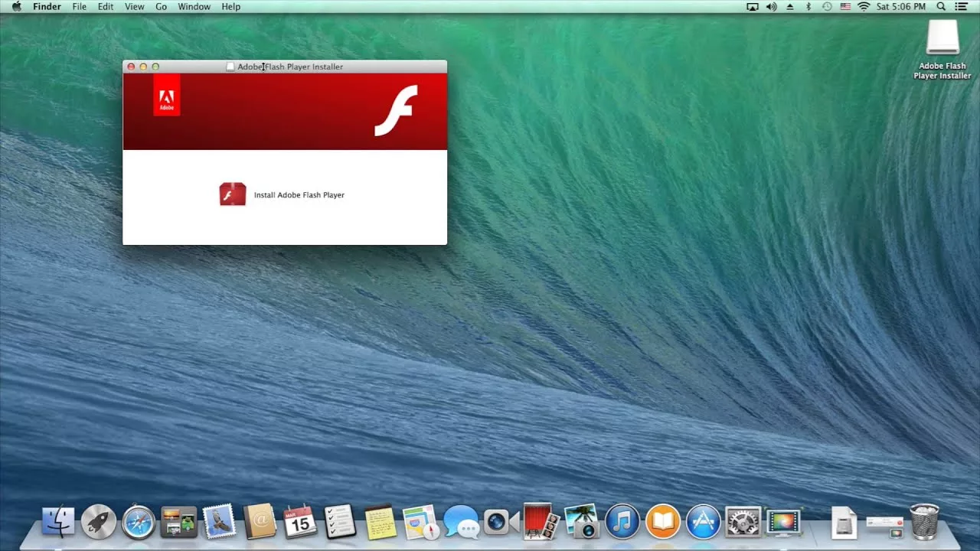The height and width of the screenshot is (551, 980).
Task: Click Install Adobe Flash Player
Action: pyautogui.click(x=298, y=194)
